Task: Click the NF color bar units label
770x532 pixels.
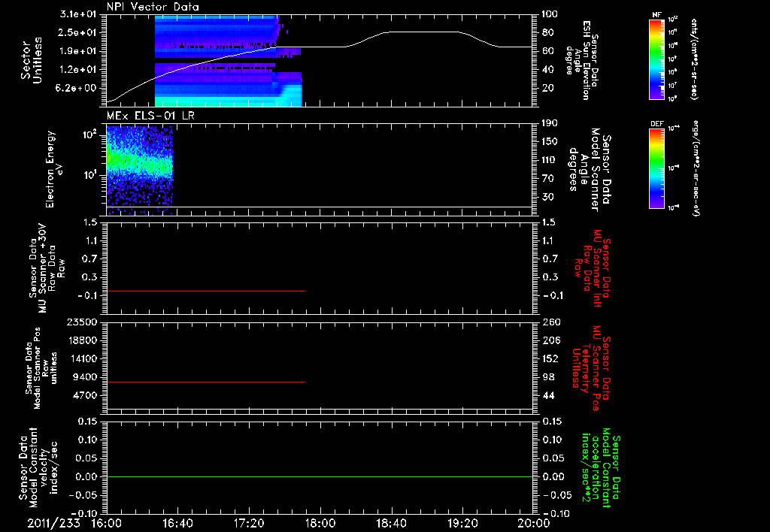Action: click(694, 59)
